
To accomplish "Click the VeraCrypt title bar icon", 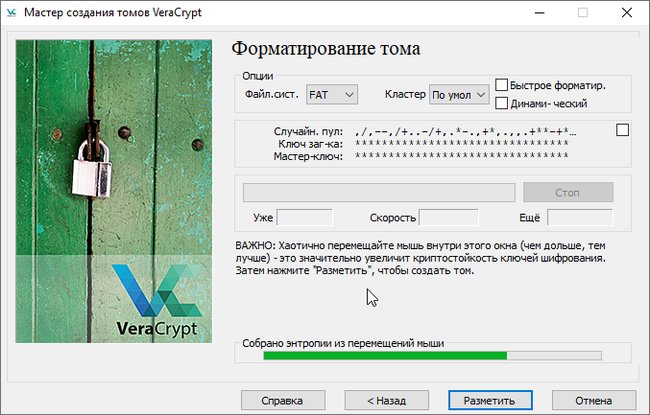I will click(x=12, y=12).
